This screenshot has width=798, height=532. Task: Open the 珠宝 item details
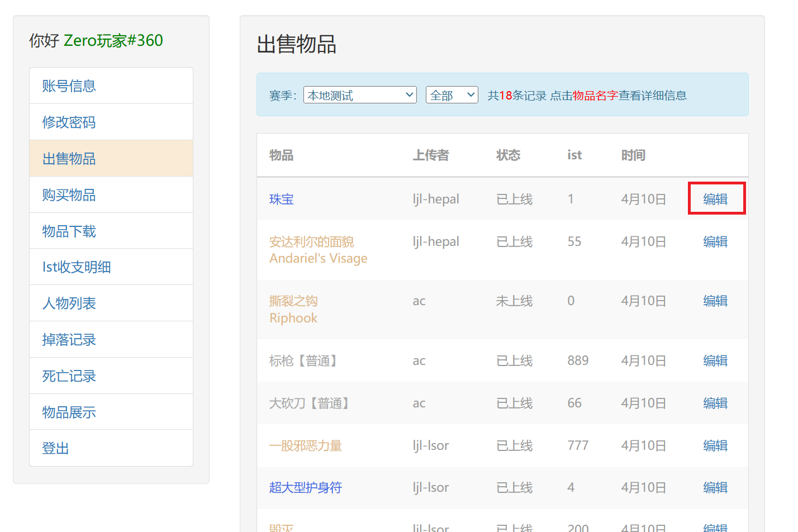[281, 199]
